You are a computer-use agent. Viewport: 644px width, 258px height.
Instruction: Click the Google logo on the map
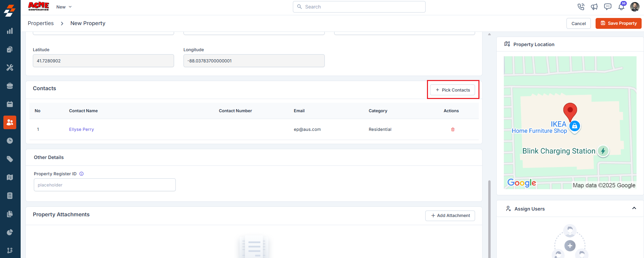click(x=522, y=183)
